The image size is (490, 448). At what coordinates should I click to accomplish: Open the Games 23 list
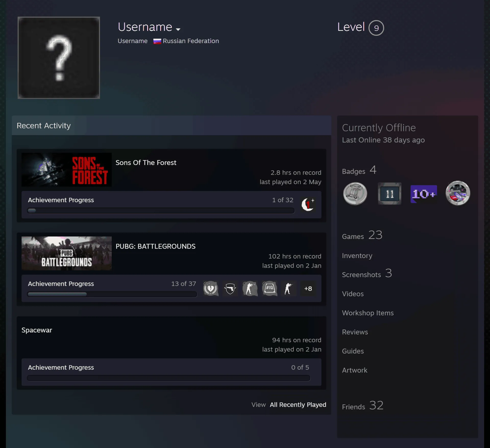(x=362, y=235)
